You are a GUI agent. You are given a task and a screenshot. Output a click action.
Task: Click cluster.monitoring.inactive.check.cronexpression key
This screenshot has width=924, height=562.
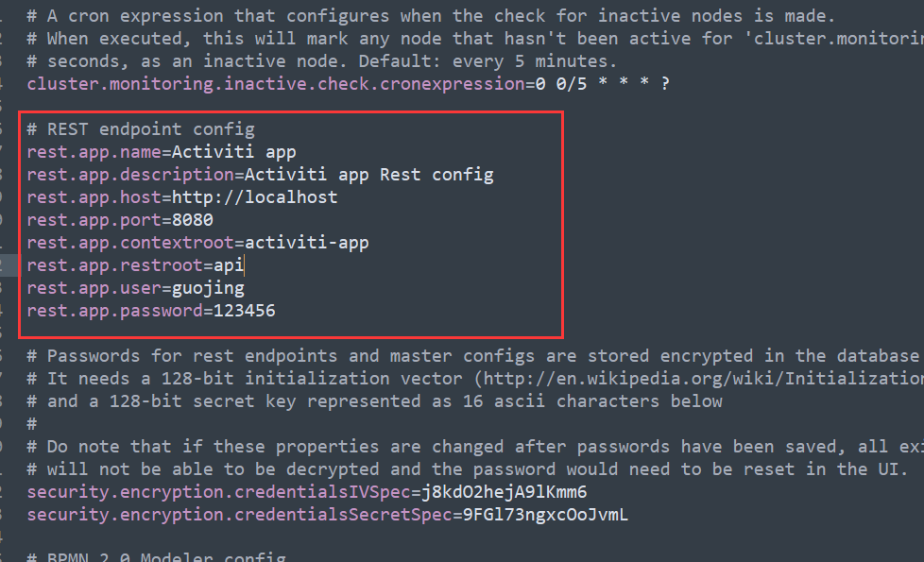coord(276,84)
